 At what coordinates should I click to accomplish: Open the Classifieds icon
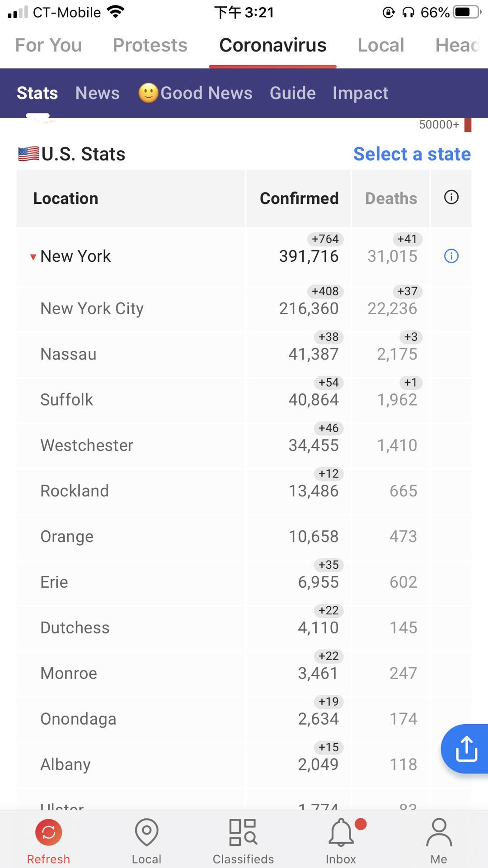click(243, 832)
